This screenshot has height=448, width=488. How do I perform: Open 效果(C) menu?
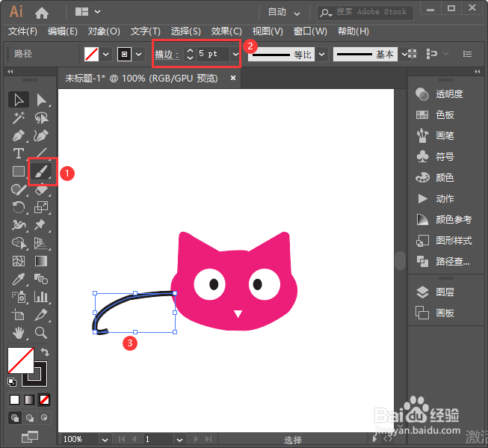[226, 31]
